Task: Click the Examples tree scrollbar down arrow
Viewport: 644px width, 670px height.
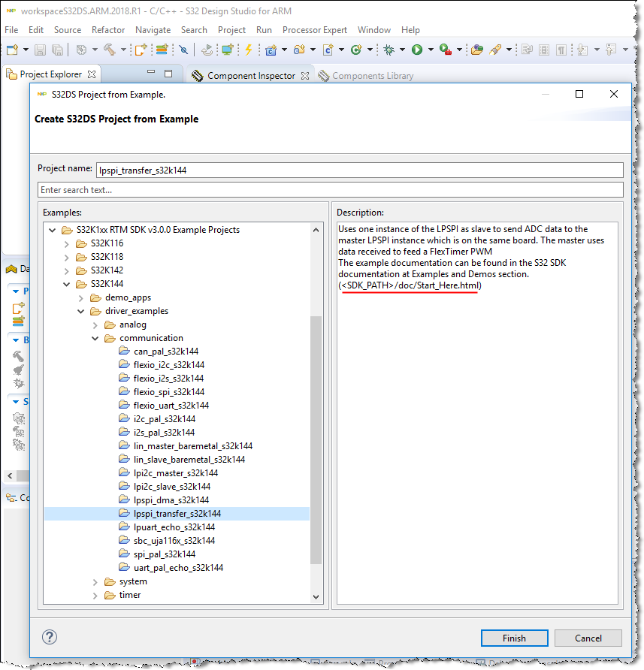Action: click(x=316, y=597)
